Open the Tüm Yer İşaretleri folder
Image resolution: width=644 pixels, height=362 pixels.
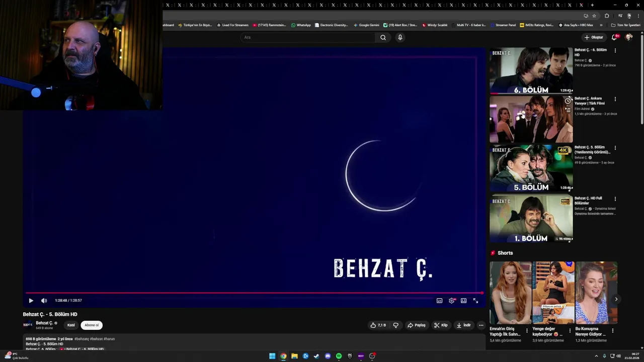click(x=625, y=25)
